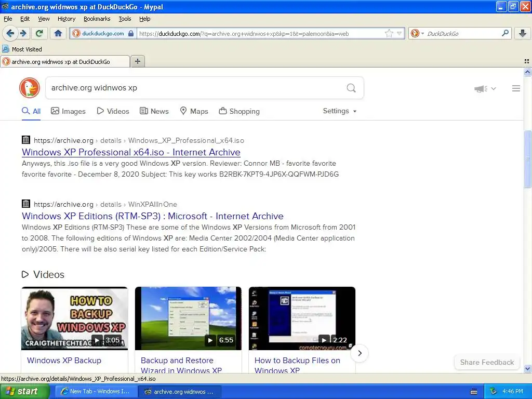Open the Settings dropdown under search
Image resolution: width=532 pixels, height=399 pixels.
pos(340,111)
